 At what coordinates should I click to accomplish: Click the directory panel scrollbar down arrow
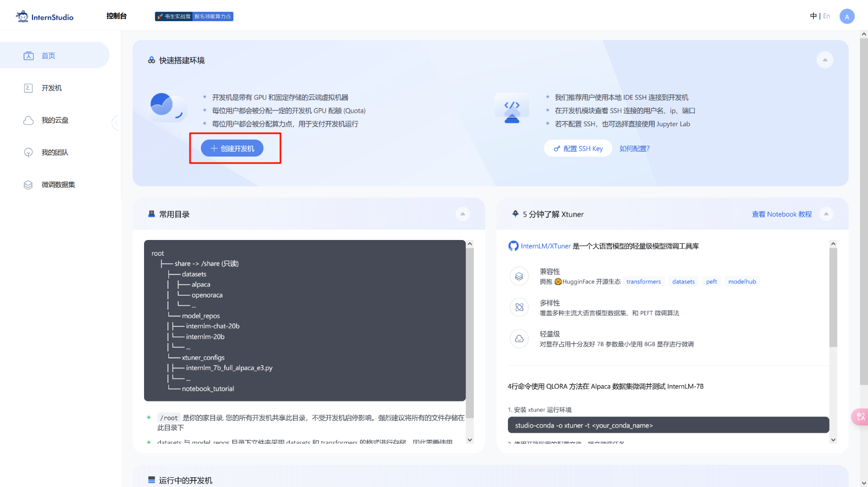[x=470, y=440]
